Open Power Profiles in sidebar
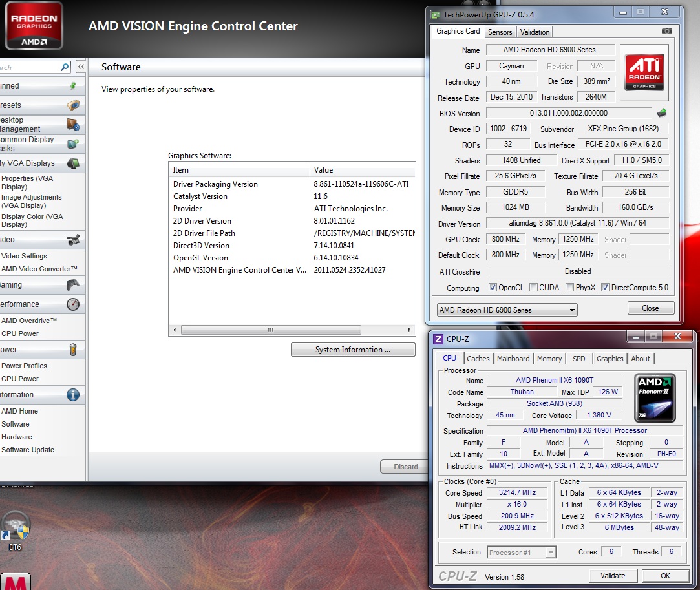The width and height of the screenshot is (700, 590). click(24, 366)
